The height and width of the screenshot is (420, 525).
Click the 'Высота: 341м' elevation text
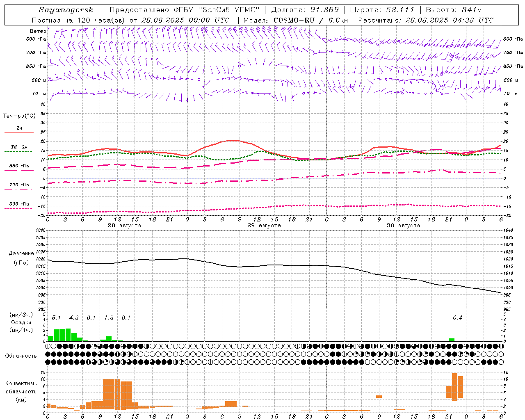pyautogui.click(x=454, y=10)
